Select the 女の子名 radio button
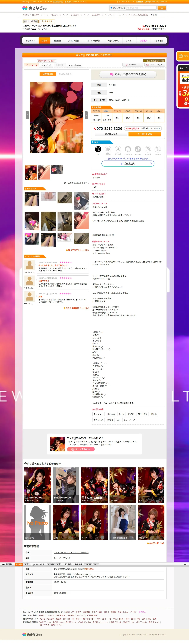The image size is (189, 644). (118, 8)
